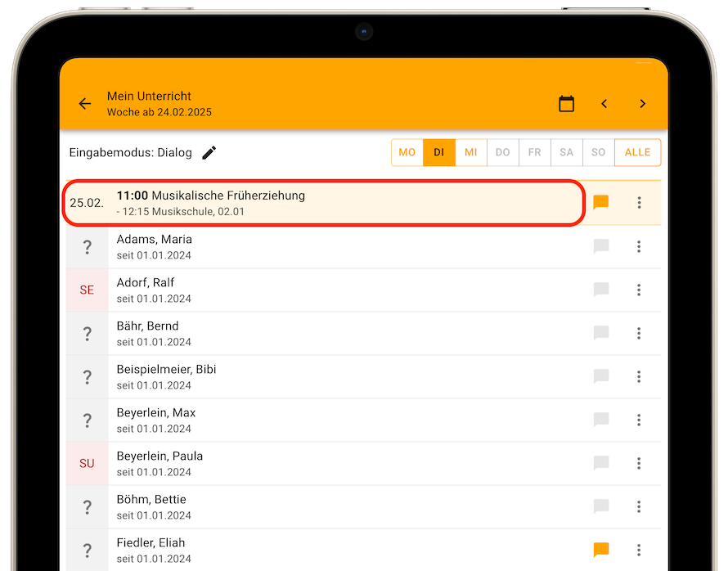
Task: Add a comment for Adorf, Ralf
Action: tap(601, 290)
